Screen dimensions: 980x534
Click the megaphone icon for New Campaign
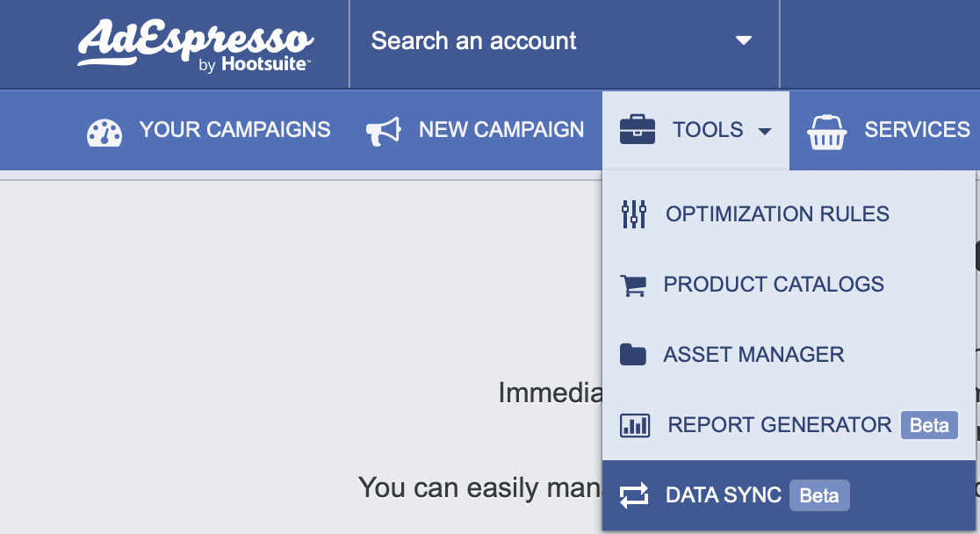[383, 132]
